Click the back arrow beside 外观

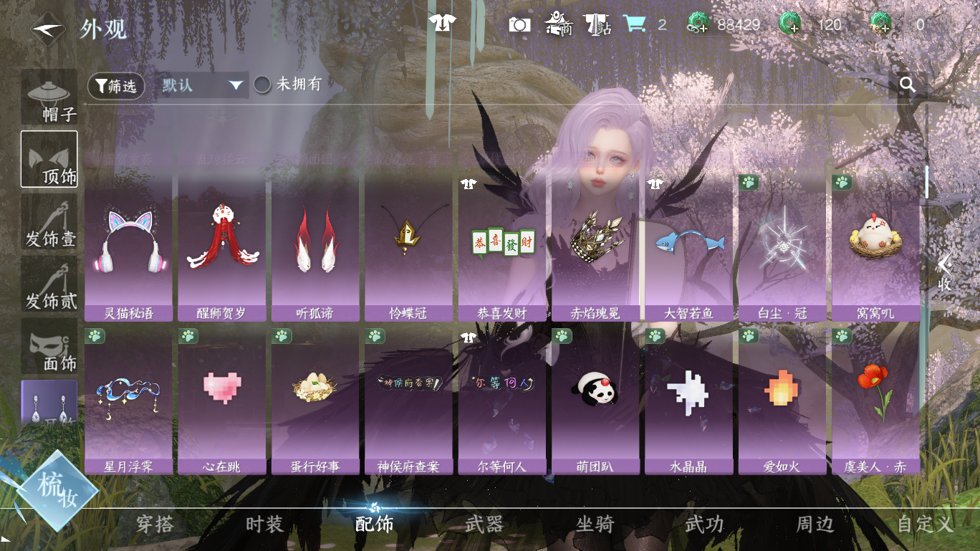click(x=48, y=29)
